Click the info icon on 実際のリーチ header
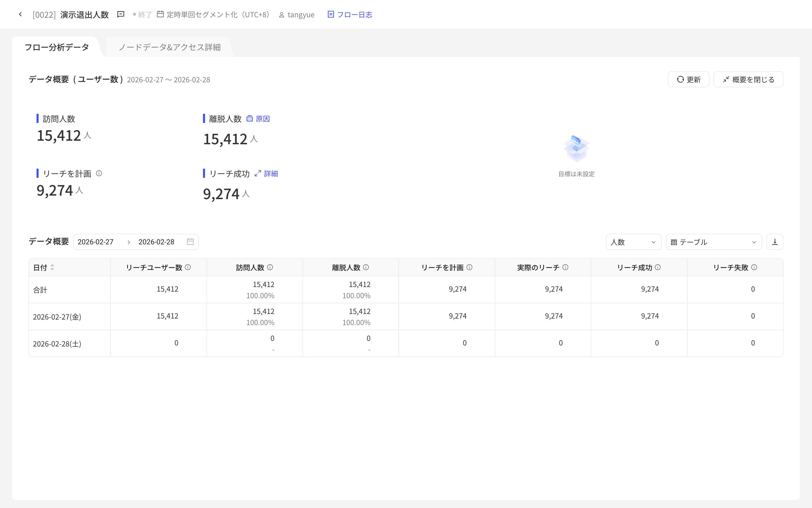The image size is (812, 508). [x=565, y=267]
